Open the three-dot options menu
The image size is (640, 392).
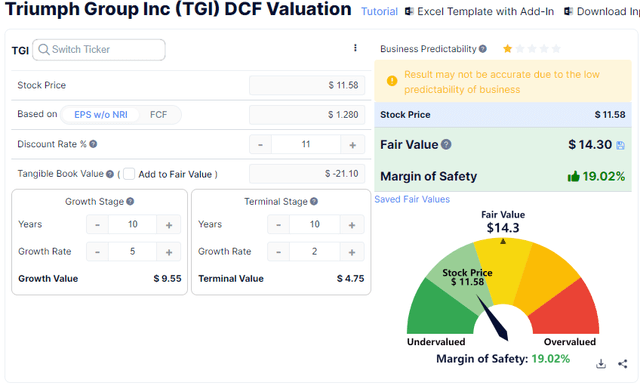coord(355,48)
